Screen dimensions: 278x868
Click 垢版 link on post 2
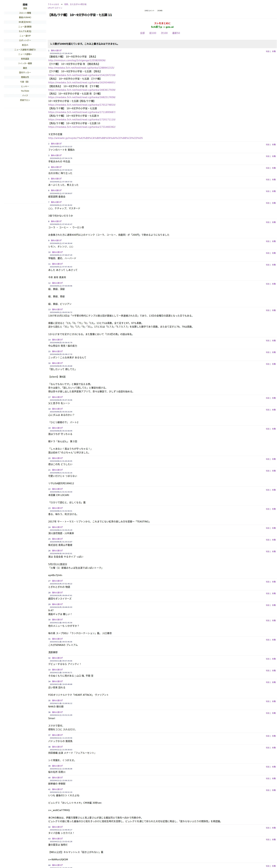268,145
